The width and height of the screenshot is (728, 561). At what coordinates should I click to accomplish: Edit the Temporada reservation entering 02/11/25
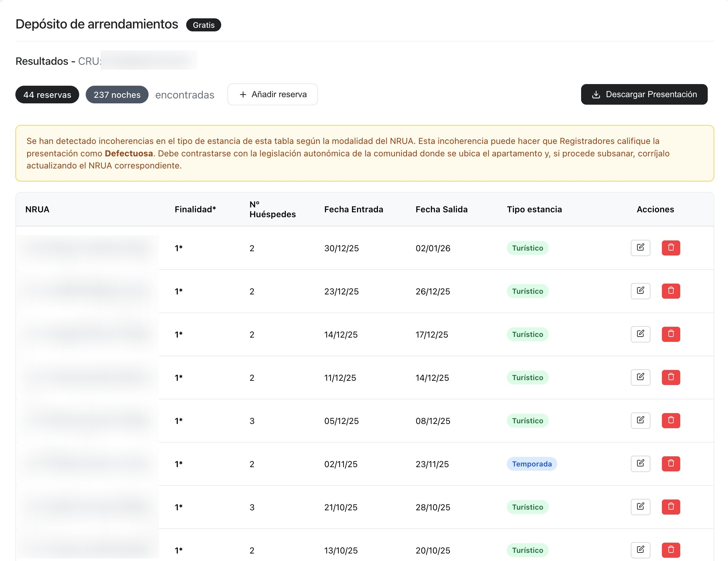(640, 464)
